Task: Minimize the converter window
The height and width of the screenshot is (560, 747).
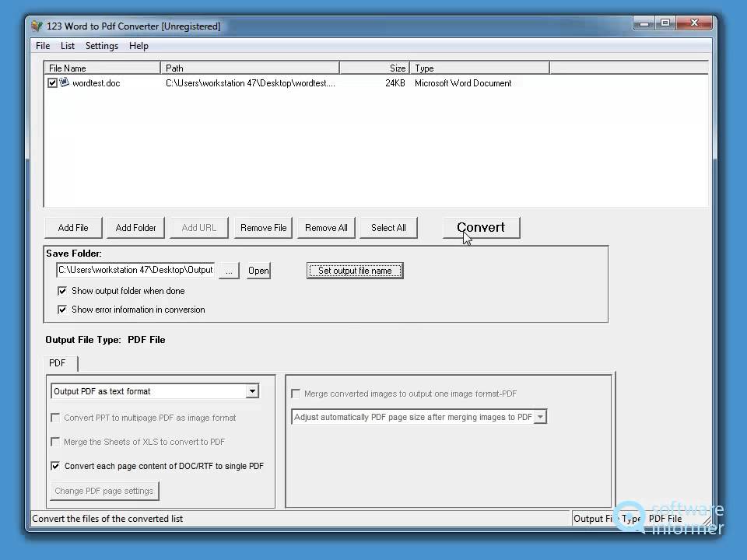Action: click(x=644, y=23)
